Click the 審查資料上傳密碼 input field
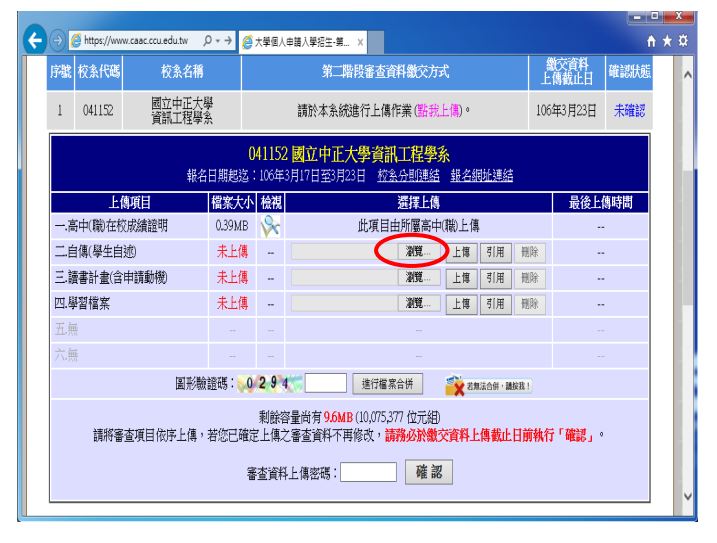The image size is (717, 543). pos(368,472)
